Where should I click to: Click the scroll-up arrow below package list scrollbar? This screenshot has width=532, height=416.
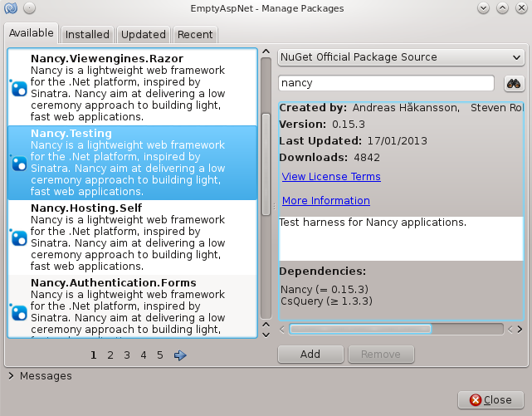pos(266,325)
